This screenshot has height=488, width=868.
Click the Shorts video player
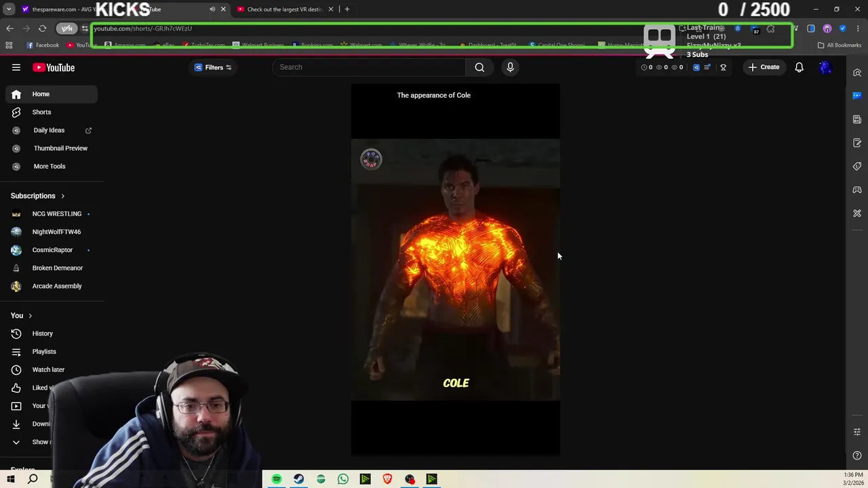tap(455, 270)
